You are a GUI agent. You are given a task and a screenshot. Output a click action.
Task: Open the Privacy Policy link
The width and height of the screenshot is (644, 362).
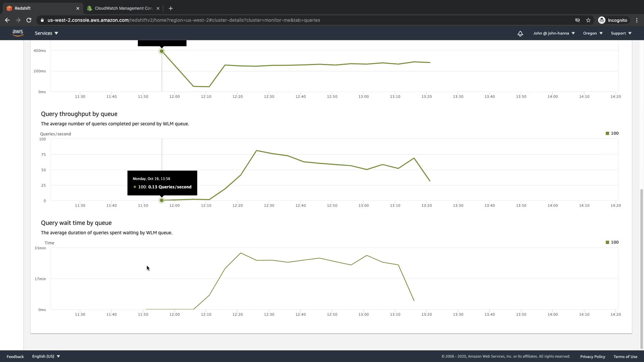[x=592, y=357]
